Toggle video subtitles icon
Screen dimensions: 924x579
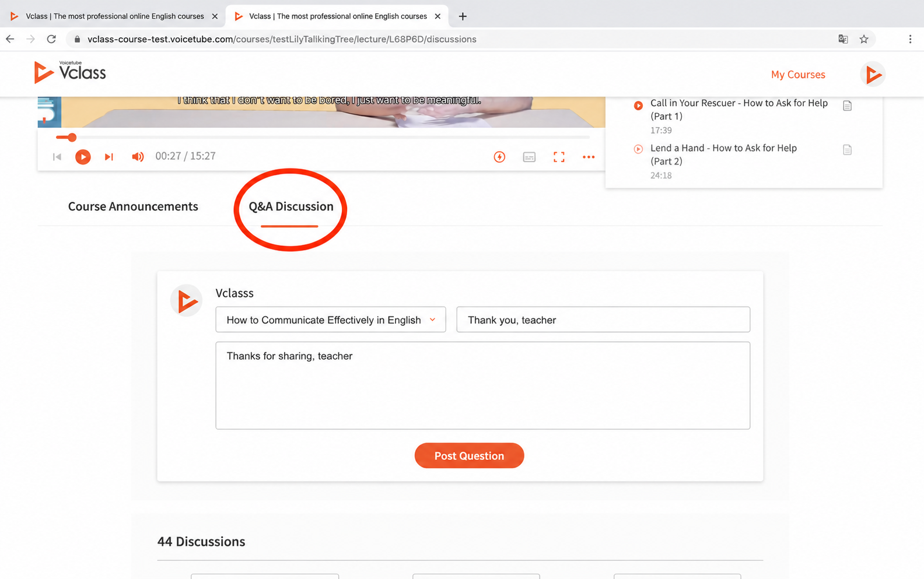[529, 157]
